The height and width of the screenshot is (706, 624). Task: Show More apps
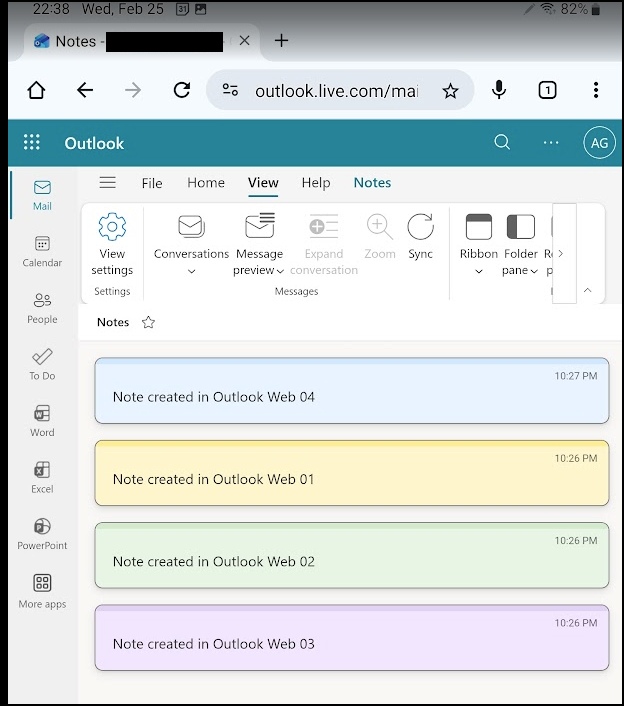(42, 592)
